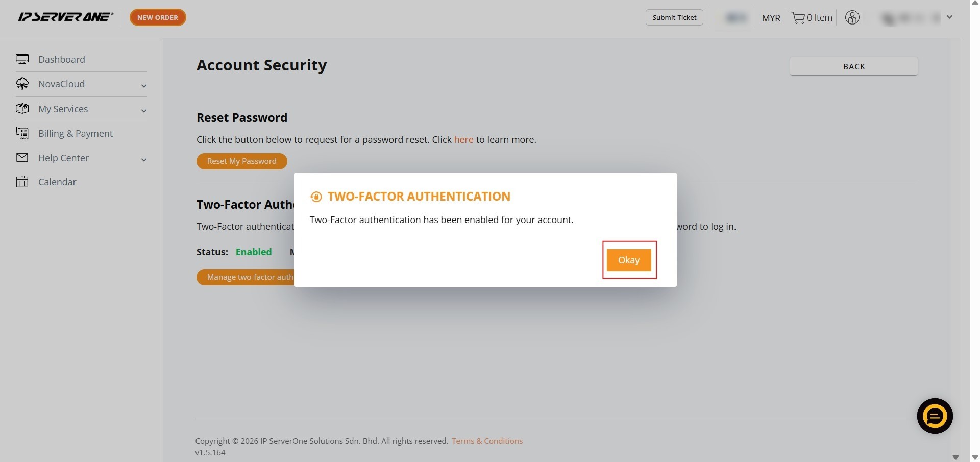Click the user profile icon in header

(x=852, y=17)
